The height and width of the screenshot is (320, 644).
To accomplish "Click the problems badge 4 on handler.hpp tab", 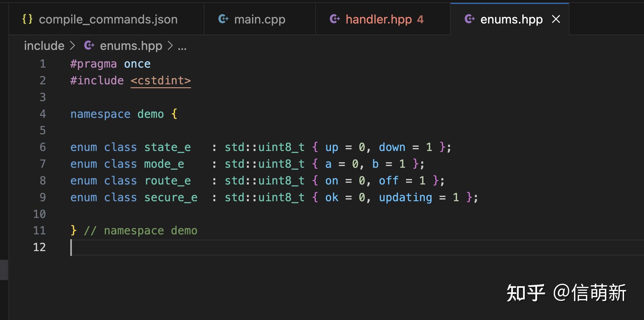I will point(421,19).
